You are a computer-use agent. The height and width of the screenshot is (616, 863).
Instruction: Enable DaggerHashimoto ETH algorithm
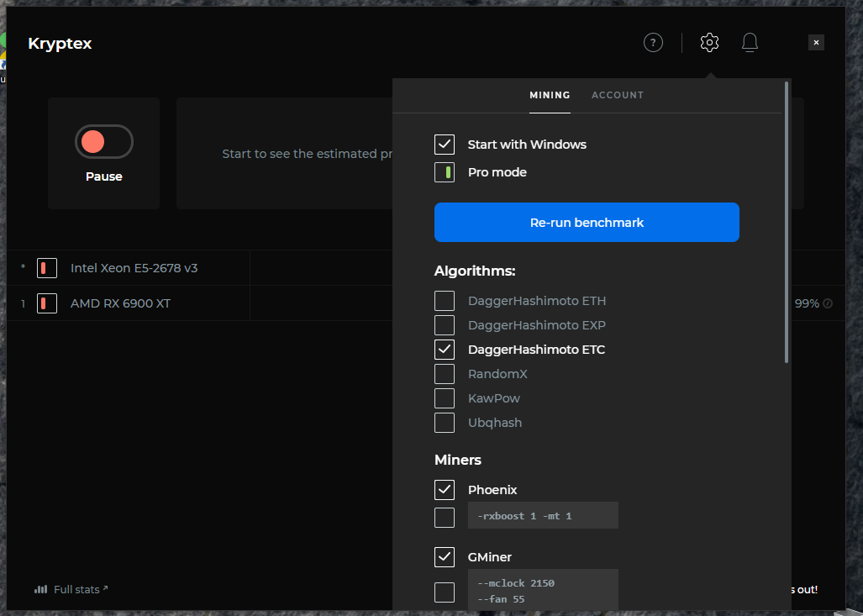(445, 301)
